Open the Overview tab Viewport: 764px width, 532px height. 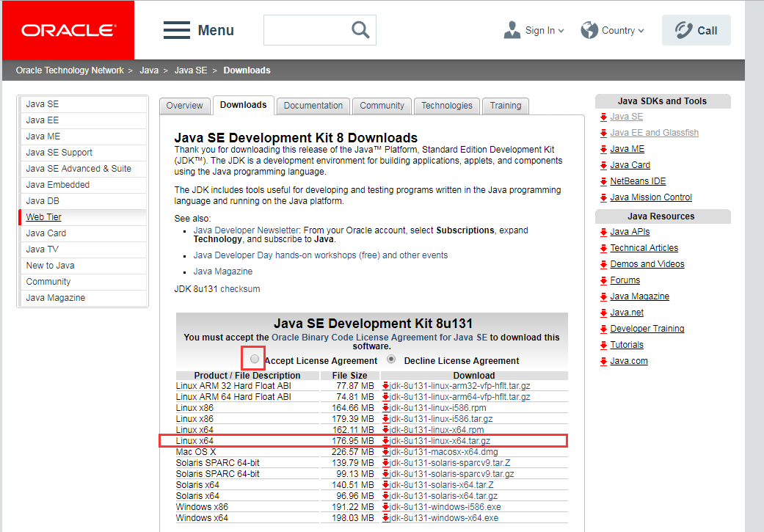coord(185,106)
